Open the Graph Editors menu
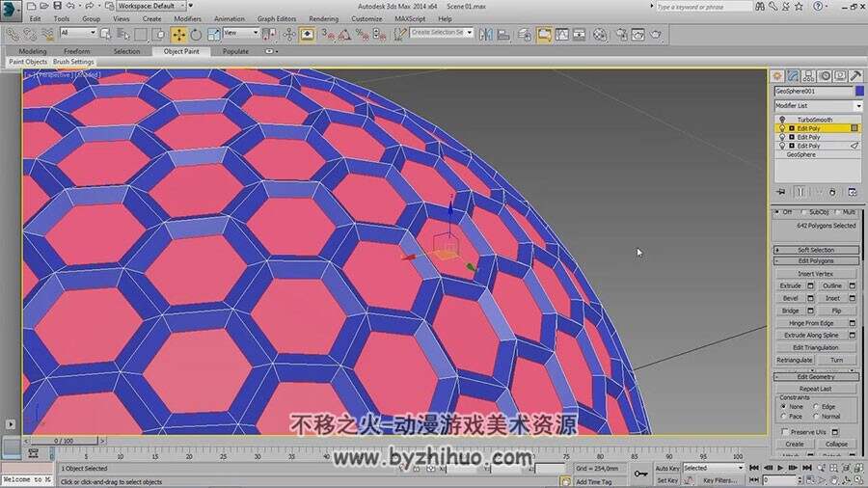 tap(276, 19)
